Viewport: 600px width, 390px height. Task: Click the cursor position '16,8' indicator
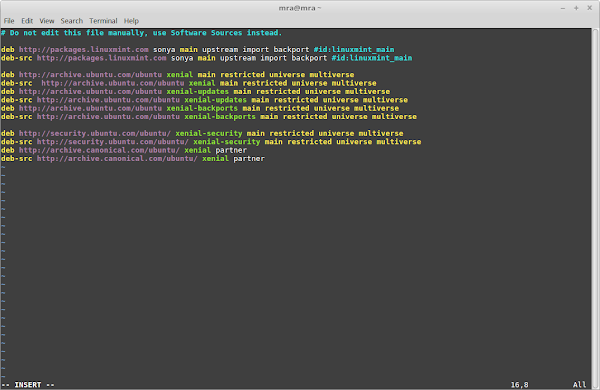(x=519, y=385)
